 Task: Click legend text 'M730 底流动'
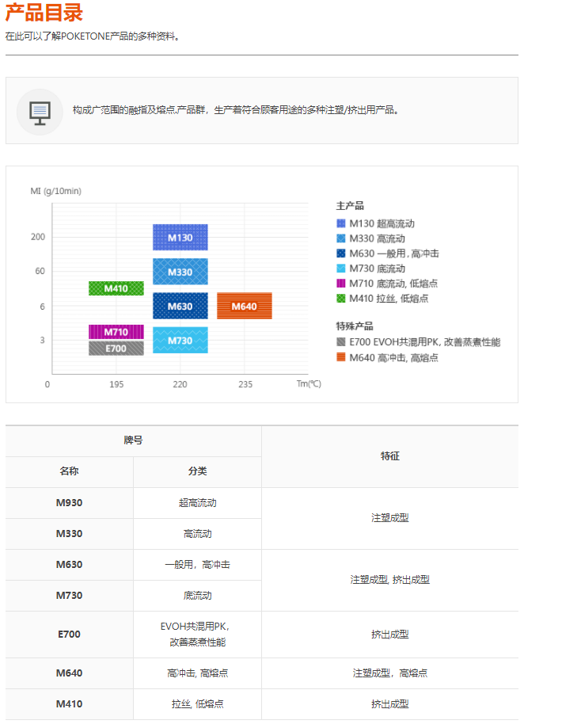(377, 269)
